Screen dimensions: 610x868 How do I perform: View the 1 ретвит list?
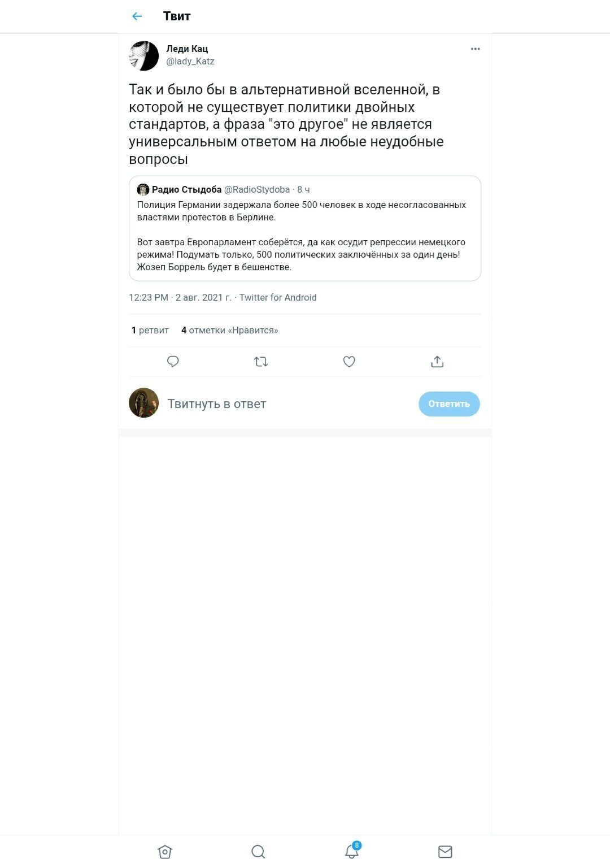[x=150, y=331]
